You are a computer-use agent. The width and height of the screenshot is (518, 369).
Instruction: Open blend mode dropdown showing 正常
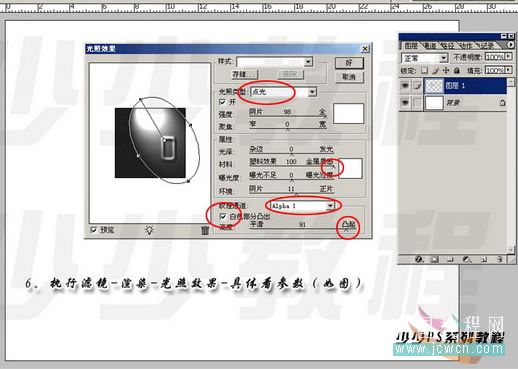(424, 58)
